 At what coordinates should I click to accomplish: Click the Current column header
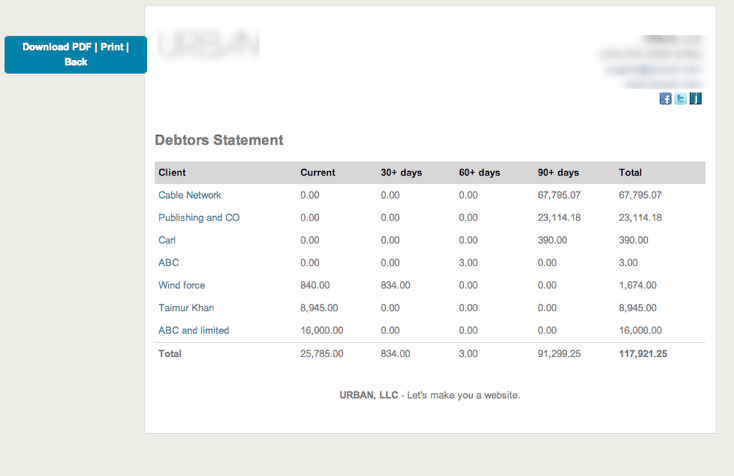317,173
